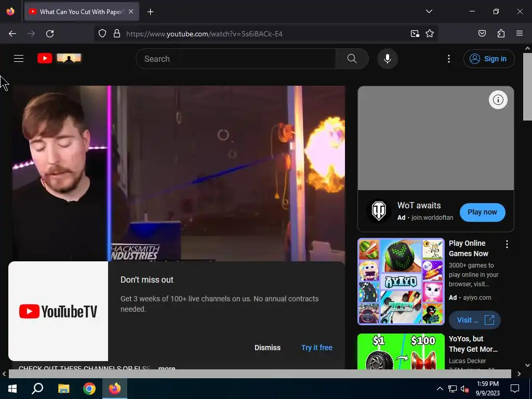Screen dimensions: 532x399
Task: Dismiss the YouTube TV promo
Action: coord(268,348)
